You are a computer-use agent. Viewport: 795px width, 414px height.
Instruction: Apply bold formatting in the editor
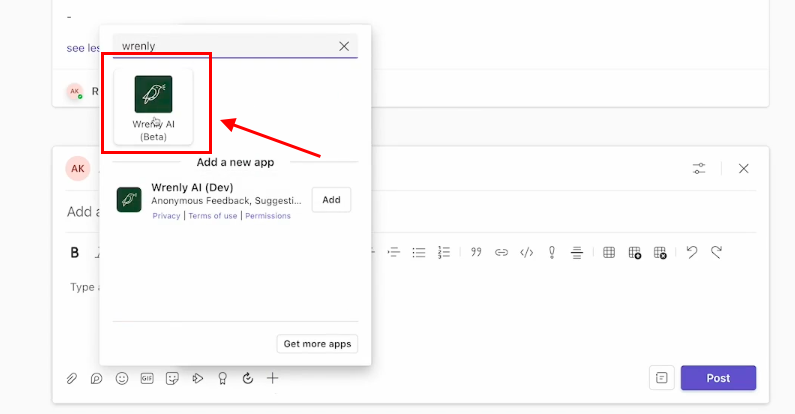pyautogui.click(x=75, y=252)
